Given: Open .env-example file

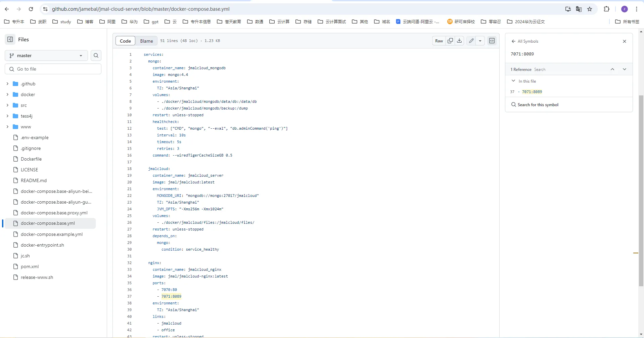Looking at the screenshot, I should tap(35, 137).
